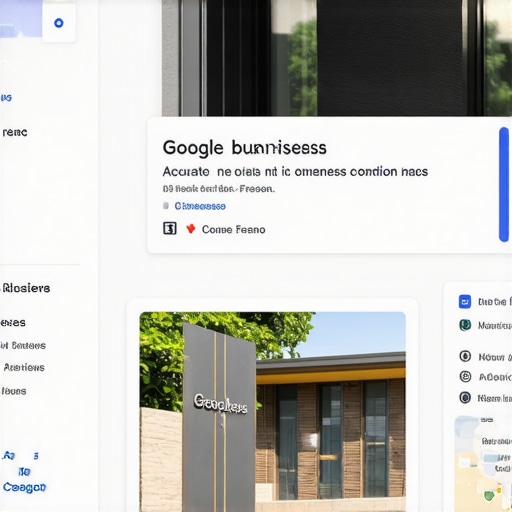Select Rlosiers in the left sidebar
The image size is (512, 512).
26,288
